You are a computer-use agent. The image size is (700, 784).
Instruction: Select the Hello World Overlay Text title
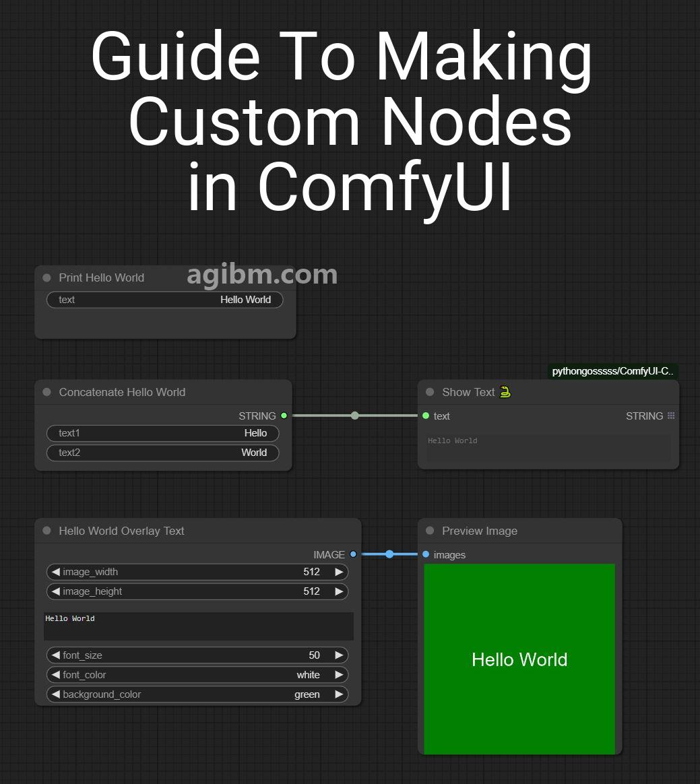pos(121,531)
